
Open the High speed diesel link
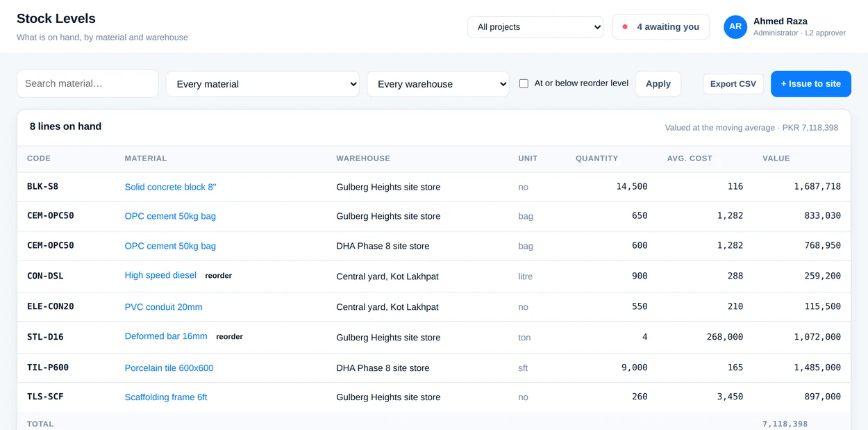click(x=160, y=275)
